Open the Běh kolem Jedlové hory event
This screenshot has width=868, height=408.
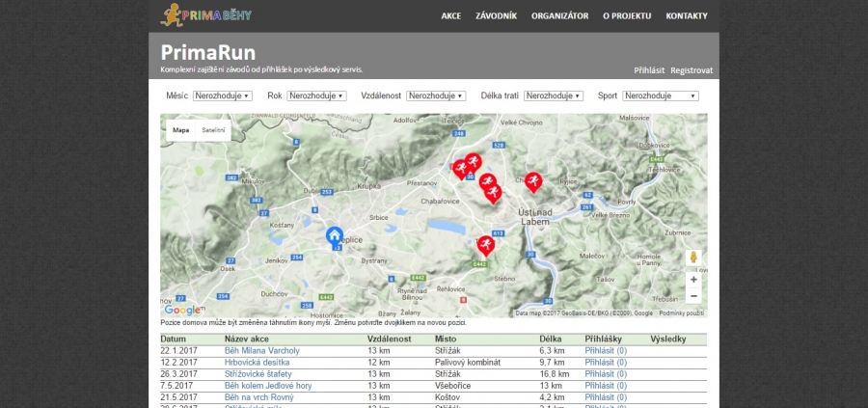(268, 385)
